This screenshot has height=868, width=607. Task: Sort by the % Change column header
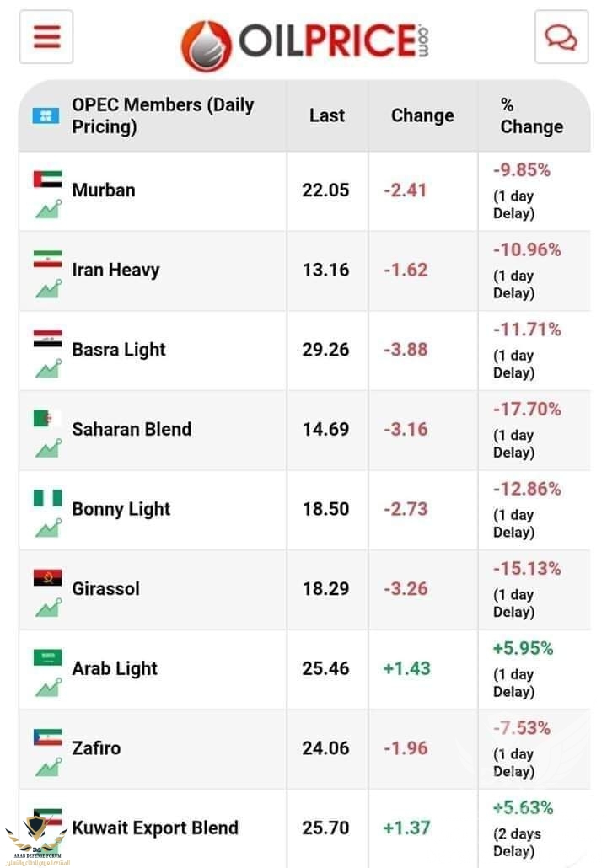pos(531,115)
